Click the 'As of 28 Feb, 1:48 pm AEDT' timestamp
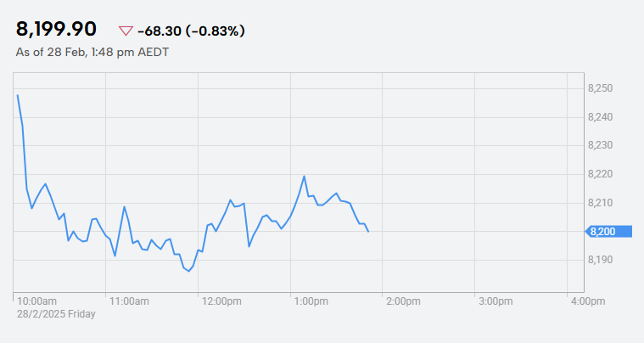 [x=92, y=53]
